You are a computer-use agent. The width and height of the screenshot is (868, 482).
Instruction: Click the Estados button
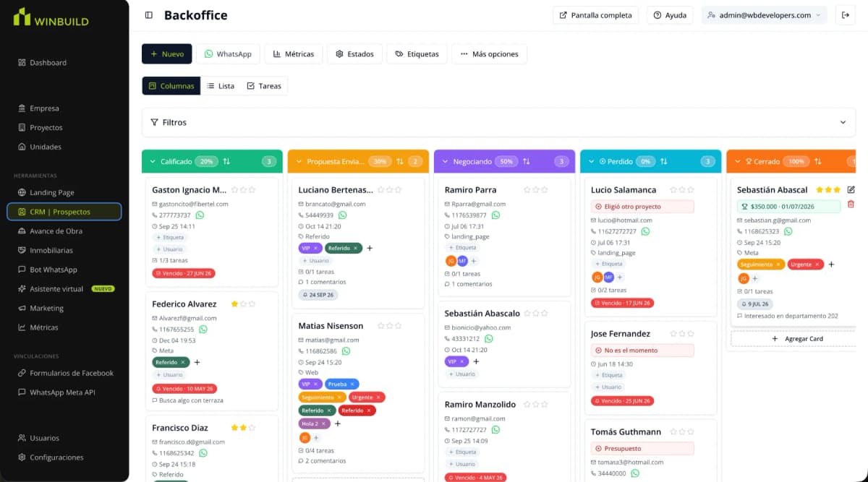point(354,54)
